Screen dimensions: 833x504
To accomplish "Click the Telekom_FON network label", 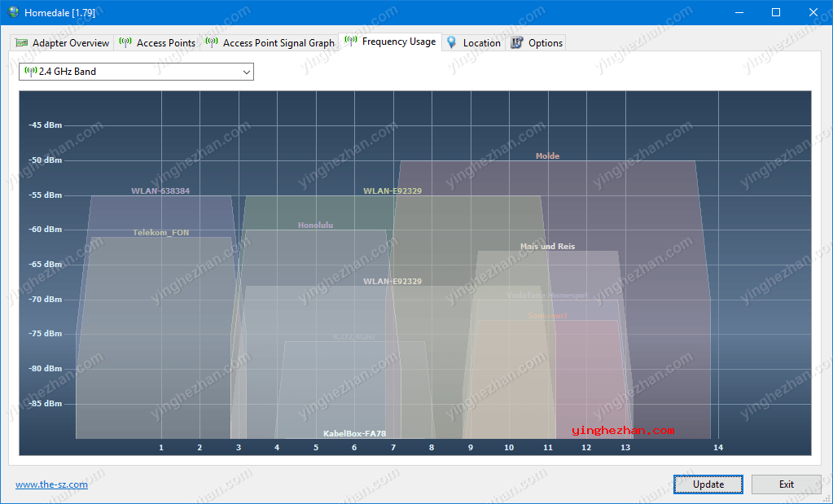I will click(x=160, y=233).
